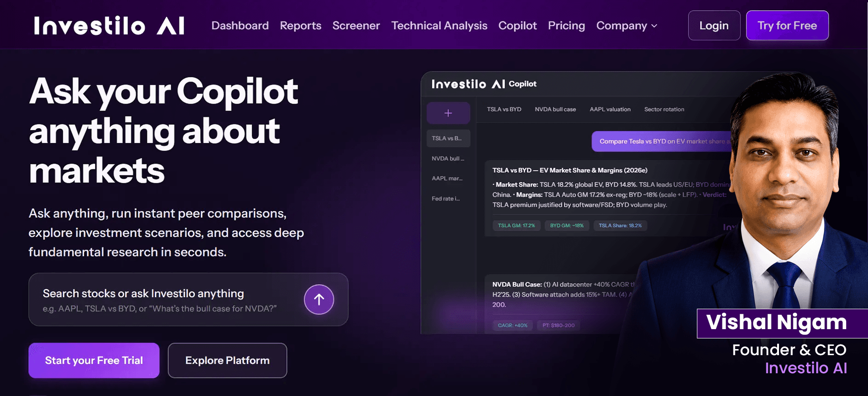Image resolution: width=868 pixels, height=396 pixels.
Task: Submit query with the up-arrow icon
Action: (319, 299)
